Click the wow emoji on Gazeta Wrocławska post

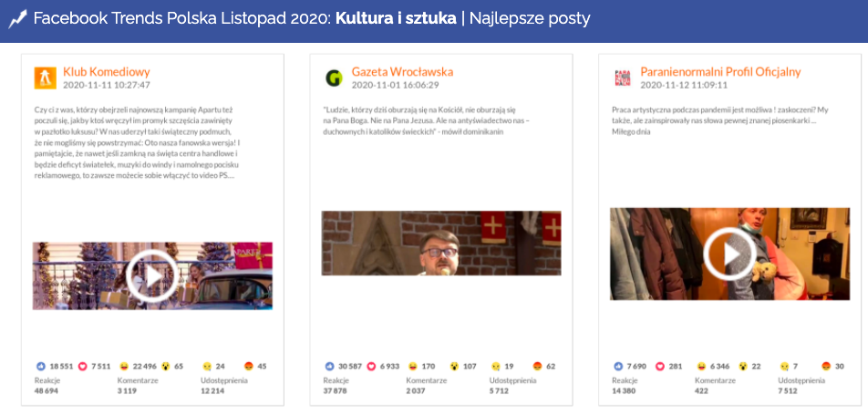(x=454, y=366)
